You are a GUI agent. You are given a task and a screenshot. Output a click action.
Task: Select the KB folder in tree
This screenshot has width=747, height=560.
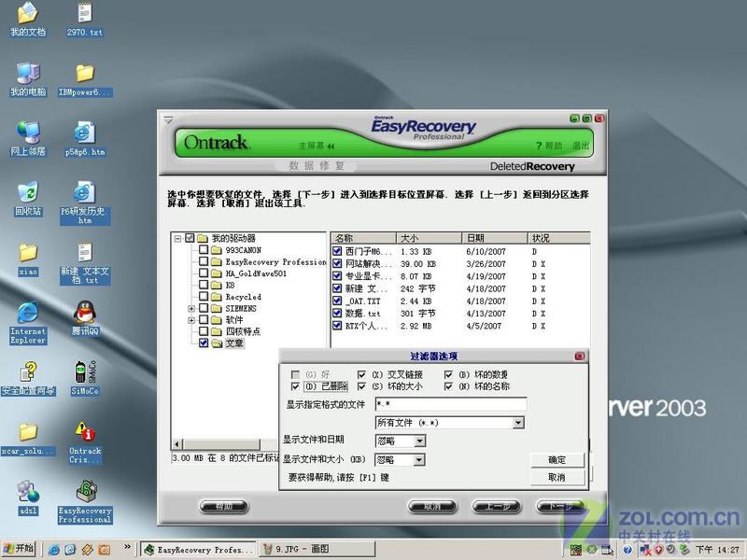click(230, 285)
